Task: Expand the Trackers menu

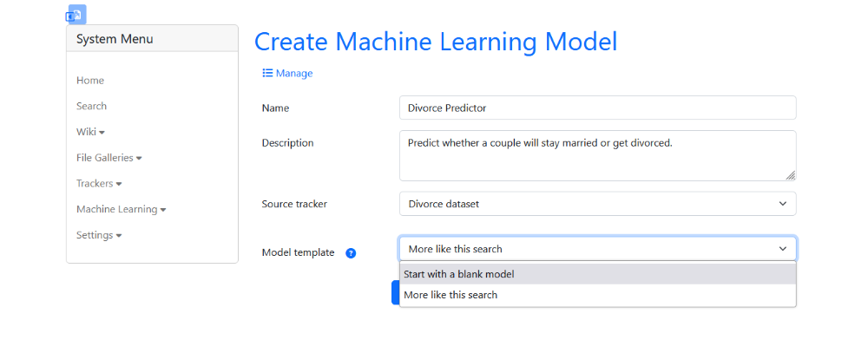Action: tap(99, 183)
